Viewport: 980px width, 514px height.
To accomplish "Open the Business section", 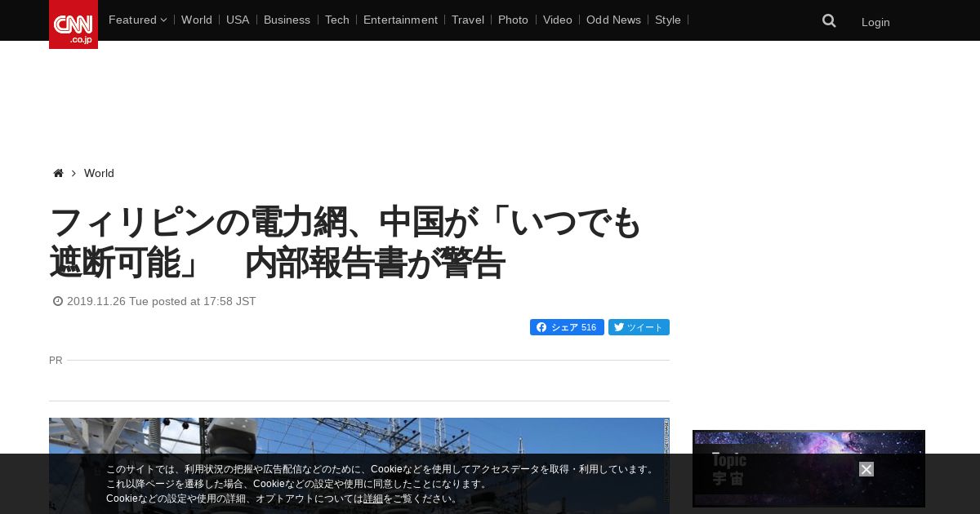I will pos(287,20).
